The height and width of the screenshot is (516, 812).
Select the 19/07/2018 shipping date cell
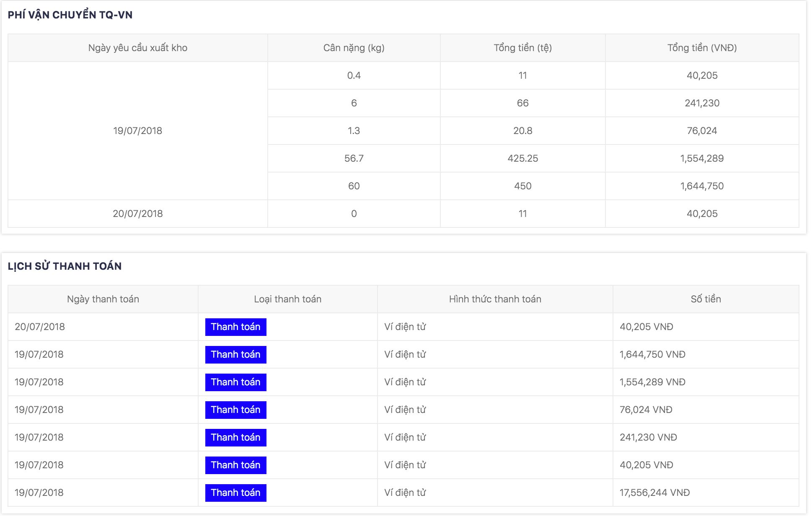[x=138, y=131]
